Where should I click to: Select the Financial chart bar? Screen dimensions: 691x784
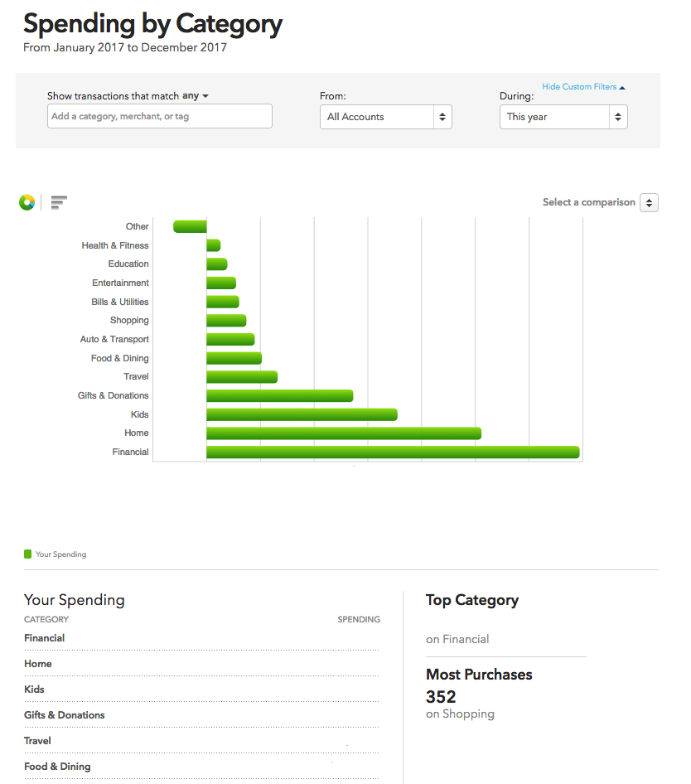[393, 452]
